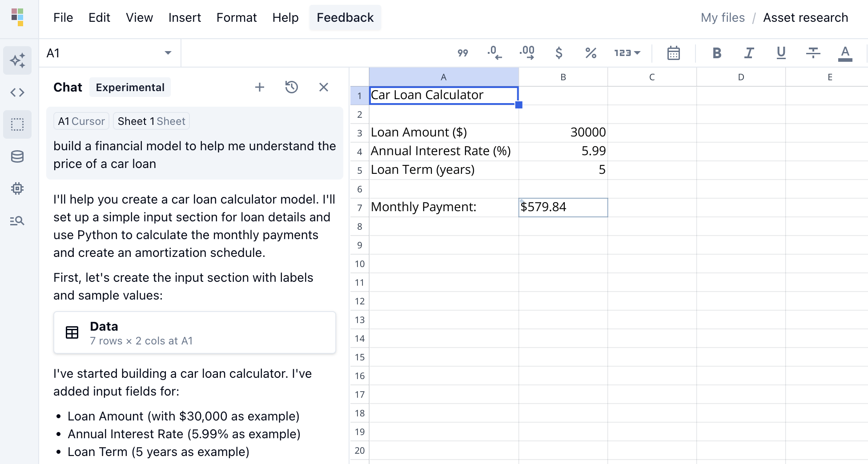Screen dimensions: 868x464
Task: Click the A1 Cursor context chip
Action: pyautogui.click(x=81, y=121)
